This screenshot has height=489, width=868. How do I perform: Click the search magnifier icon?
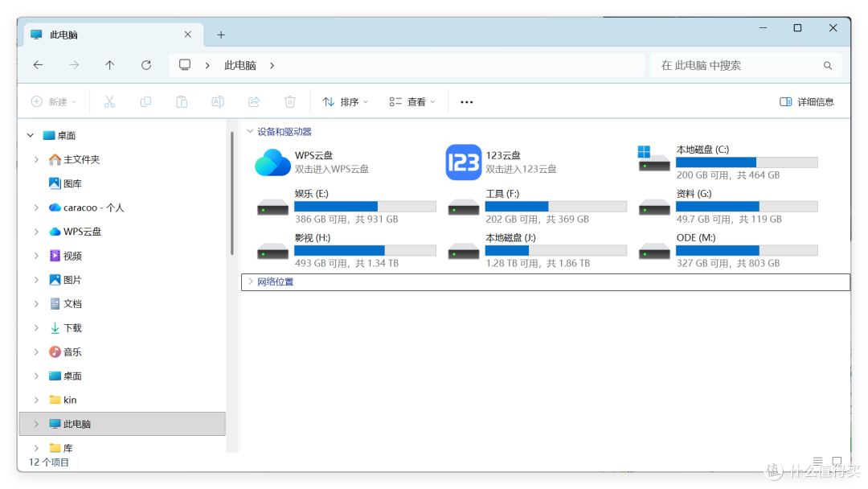coord(828,66)
